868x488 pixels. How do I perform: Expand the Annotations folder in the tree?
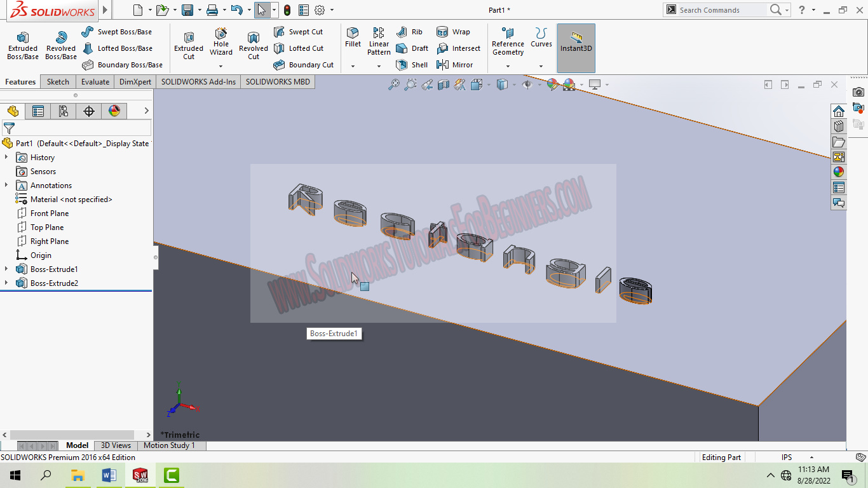pyautogui.click(x=6, y=185)
